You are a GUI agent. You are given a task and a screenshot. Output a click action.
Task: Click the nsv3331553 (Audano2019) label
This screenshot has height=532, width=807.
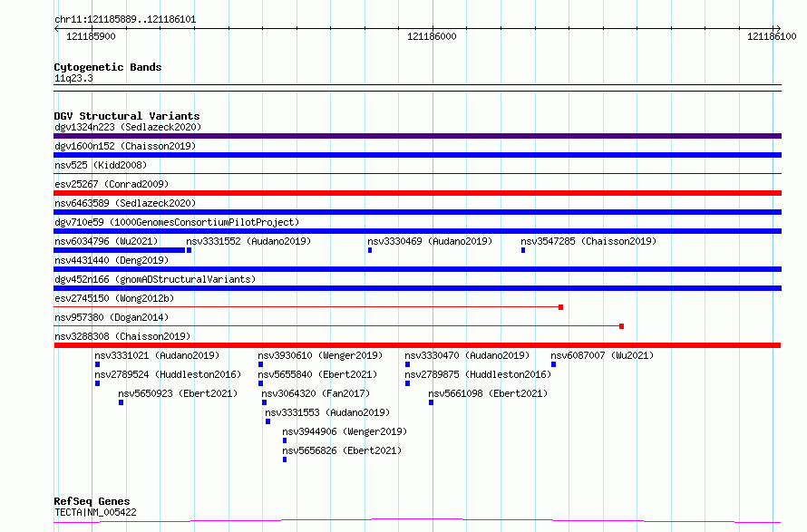(x=327, y=412)
